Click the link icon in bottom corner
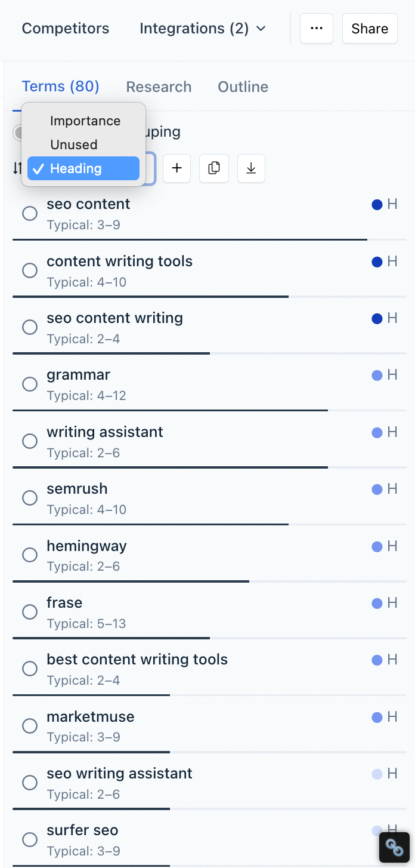 pos(395,848)
